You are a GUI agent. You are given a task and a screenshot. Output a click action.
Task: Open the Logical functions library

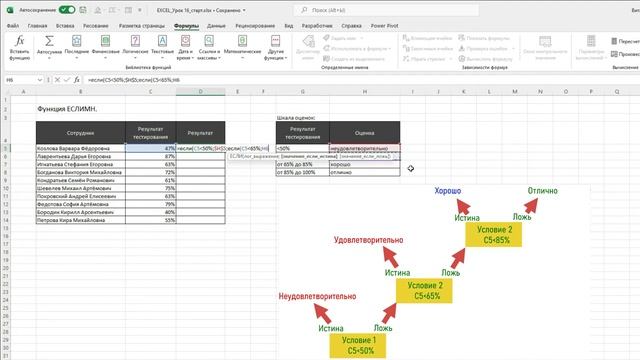pos(135,48)
